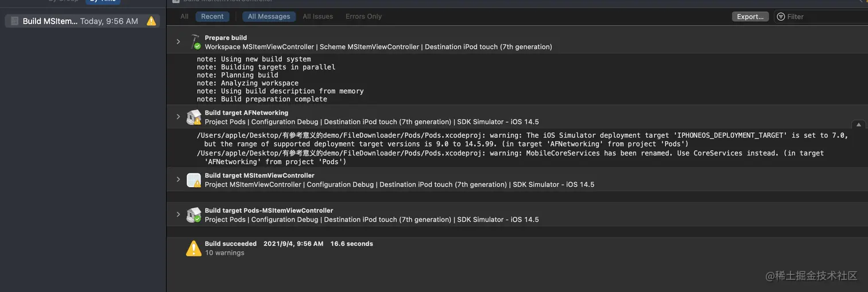The image size is (868, 292).
Task: Expand Build target Pods-MSItemViewController chevron
Action: click(178, 215)
